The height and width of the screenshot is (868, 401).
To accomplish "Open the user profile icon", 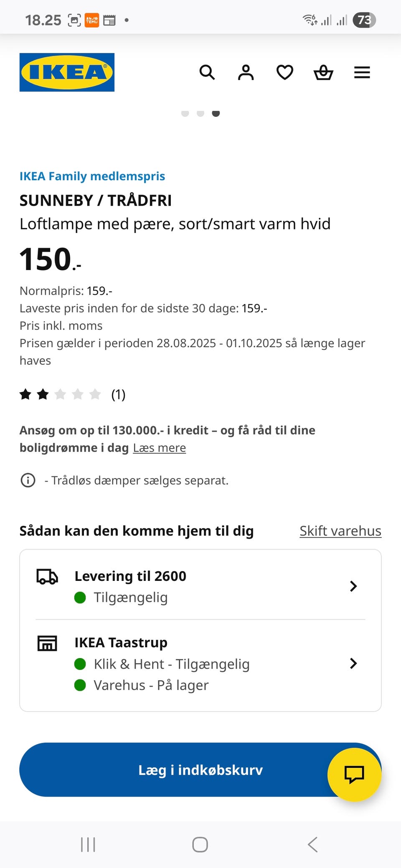I will point(246,73).
